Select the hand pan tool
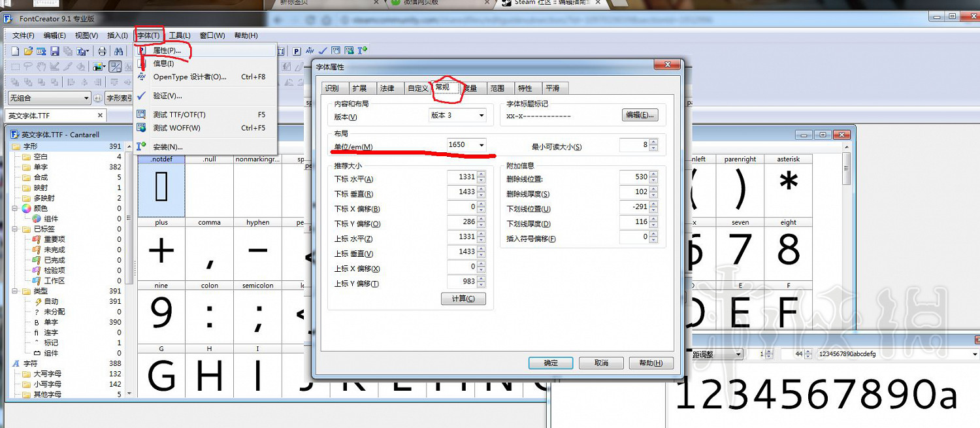This screenshot has height=428, width=980. coord(41,65)
